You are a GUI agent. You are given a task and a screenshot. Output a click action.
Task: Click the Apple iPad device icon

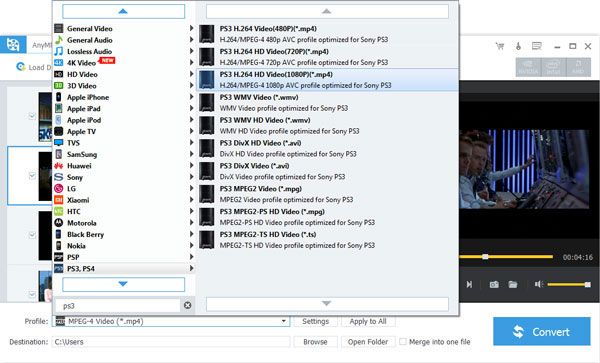pos(59,109)
